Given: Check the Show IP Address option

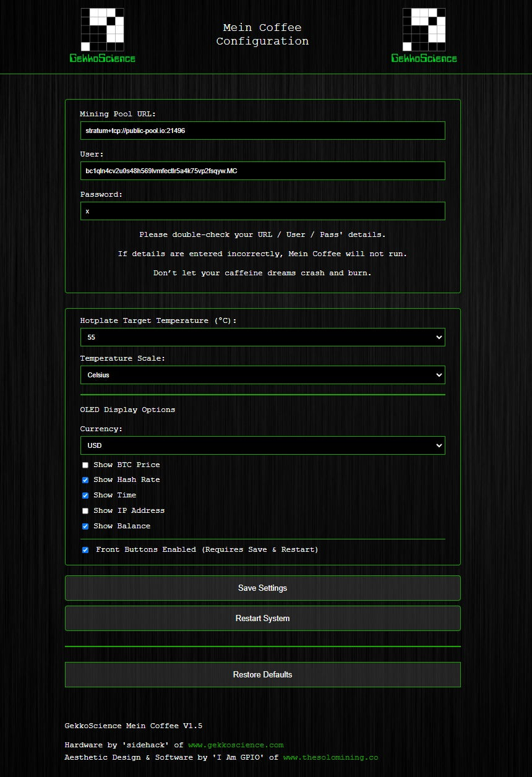Looking at the screenshot, I should [85, 511].
